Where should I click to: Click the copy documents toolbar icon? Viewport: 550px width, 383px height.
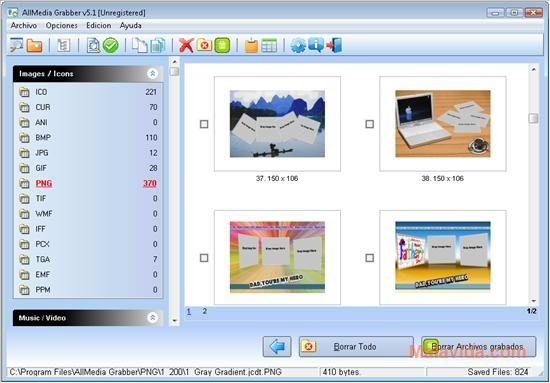coord(140,46)
